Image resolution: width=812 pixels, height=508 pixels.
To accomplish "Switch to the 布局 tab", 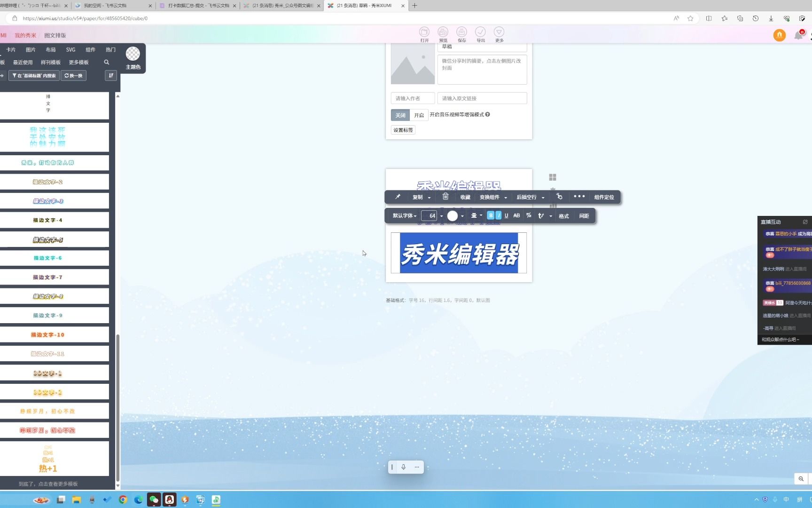I will coord(51,49).
